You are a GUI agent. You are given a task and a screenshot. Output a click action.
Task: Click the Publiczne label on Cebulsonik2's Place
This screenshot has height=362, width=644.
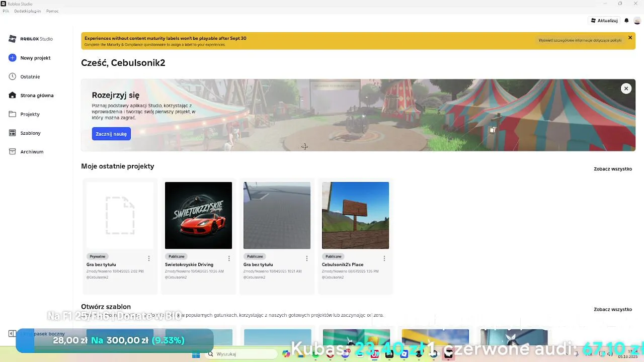pyautogui.click(x=334, y=256)
